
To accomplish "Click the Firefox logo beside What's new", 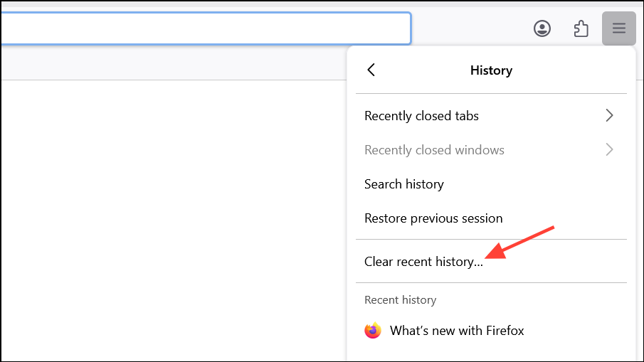I will pos(373,331).
